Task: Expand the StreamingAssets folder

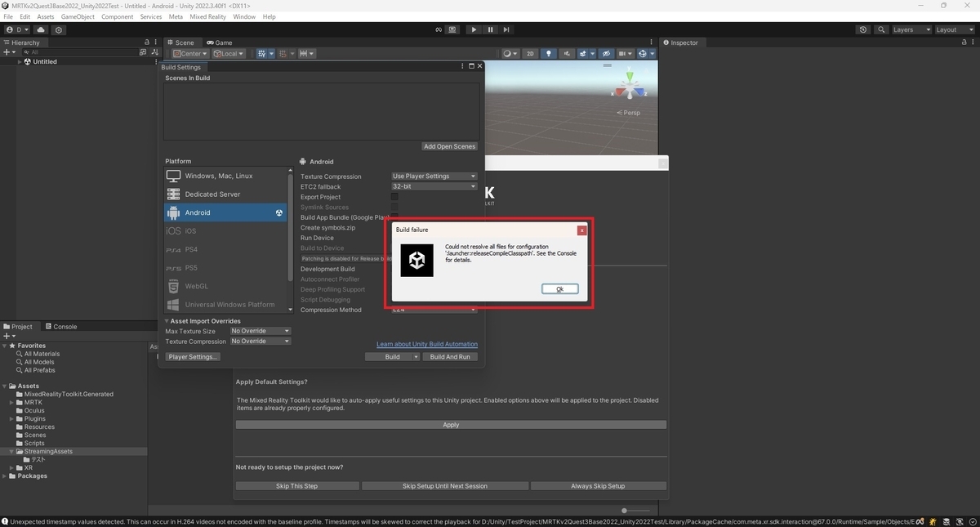Action: click(x=12, y=451)
